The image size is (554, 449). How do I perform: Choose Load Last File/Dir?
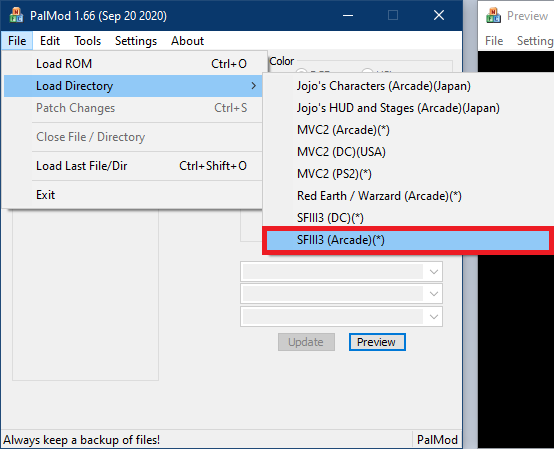click(x=133, y=166)
